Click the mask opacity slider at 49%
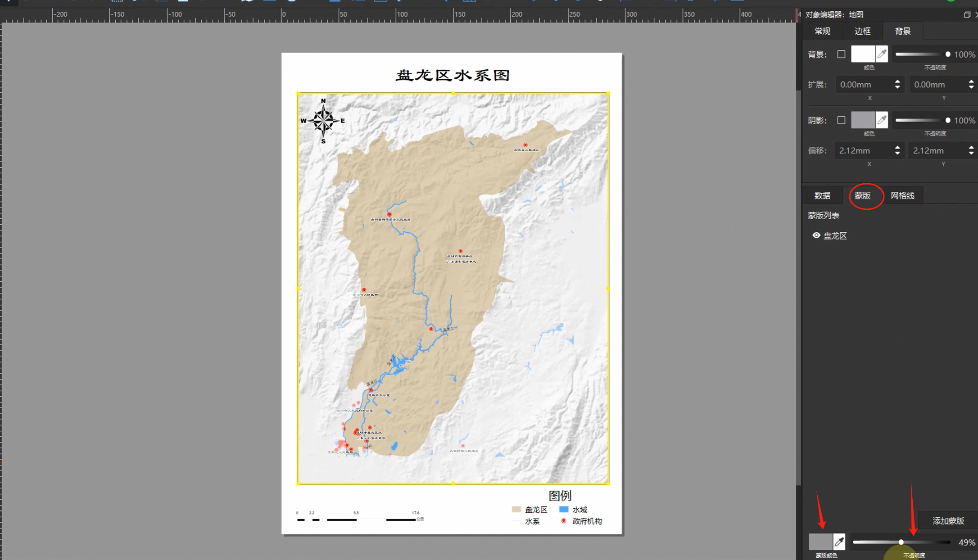 [901, 542]
